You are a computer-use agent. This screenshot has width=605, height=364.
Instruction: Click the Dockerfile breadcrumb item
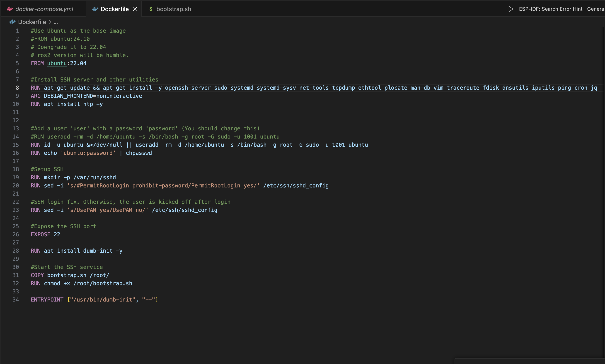click(x=32, y=22)
